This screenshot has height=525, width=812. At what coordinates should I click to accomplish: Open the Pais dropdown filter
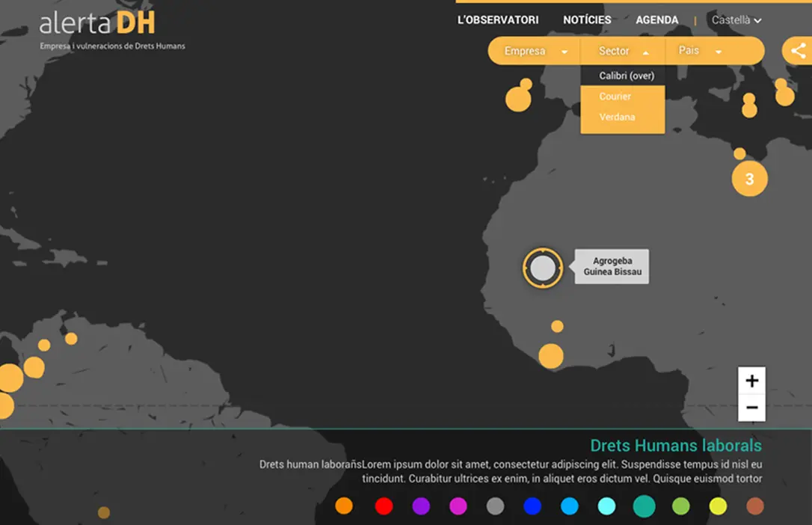(699, 51)
